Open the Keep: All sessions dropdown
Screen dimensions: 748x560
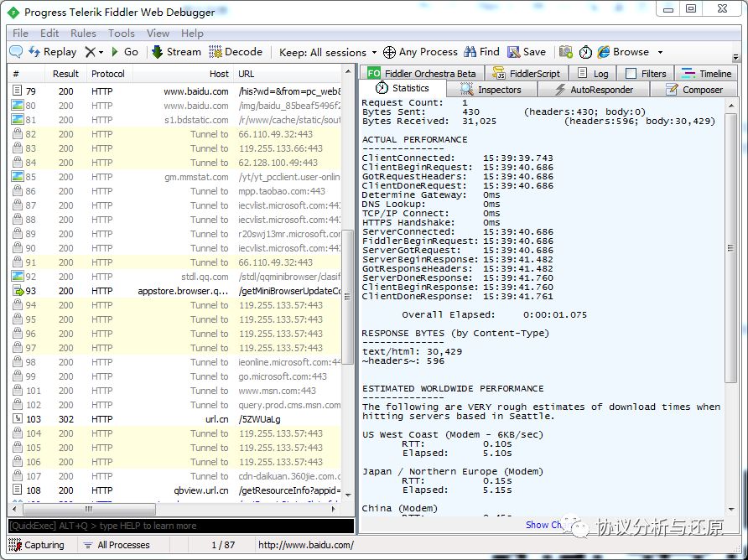(x=328, y=52)
